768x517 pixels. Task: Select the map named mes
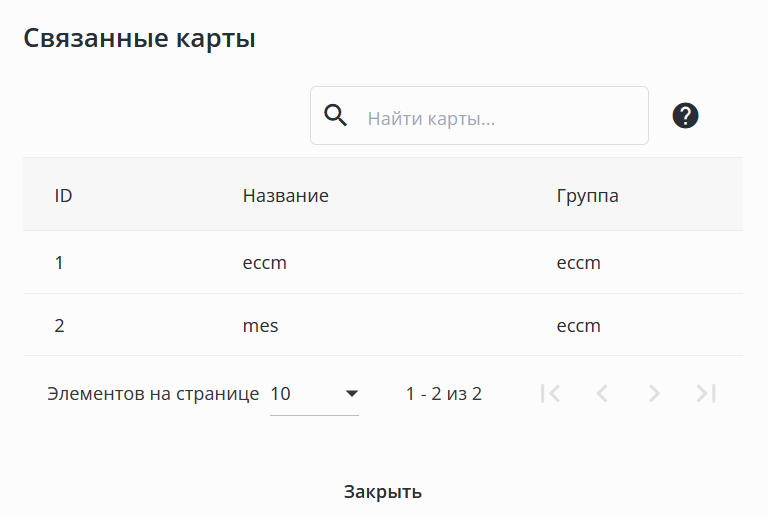pos(260,325)
